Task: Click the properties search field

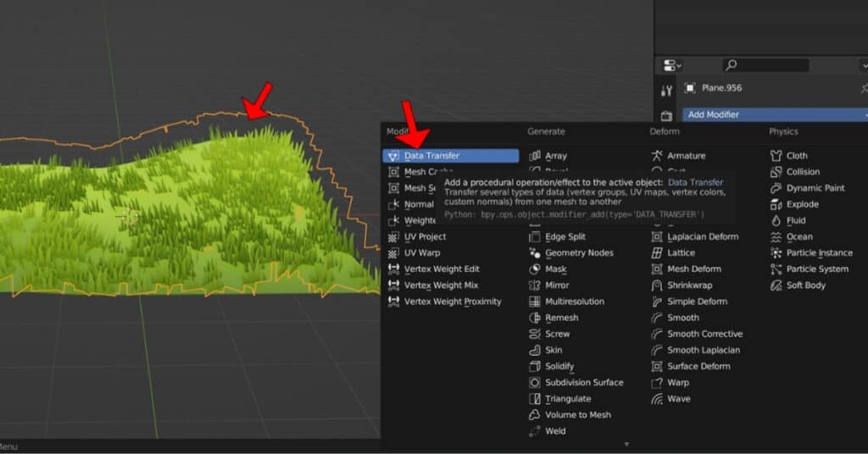Action: (x=765, y=65)
